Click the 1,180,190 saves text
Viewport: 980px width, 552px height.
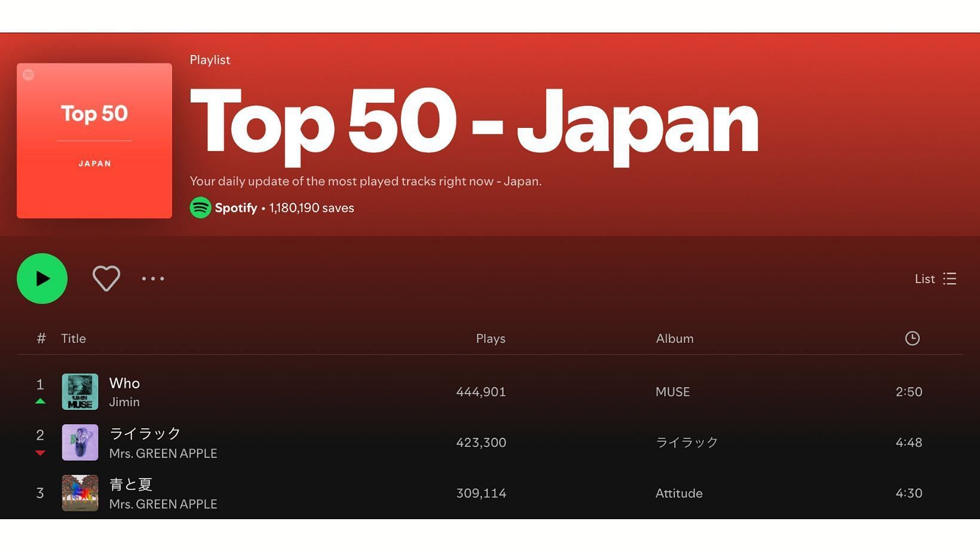[311, 208]
